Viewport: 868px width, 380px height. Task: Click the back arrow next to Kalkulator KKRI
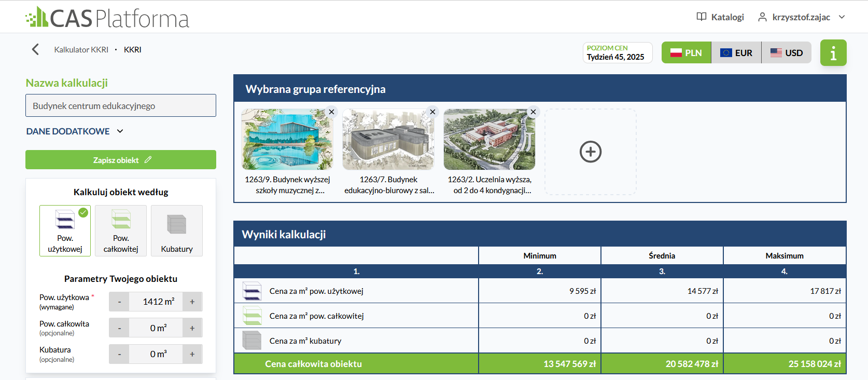click(35, 49)
